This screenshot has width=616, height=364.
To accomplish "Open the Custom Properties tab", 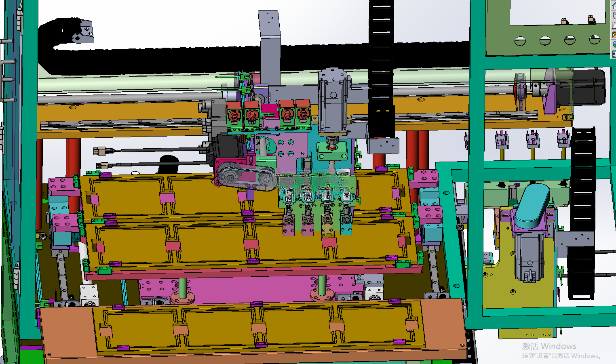I will (614, 54).
